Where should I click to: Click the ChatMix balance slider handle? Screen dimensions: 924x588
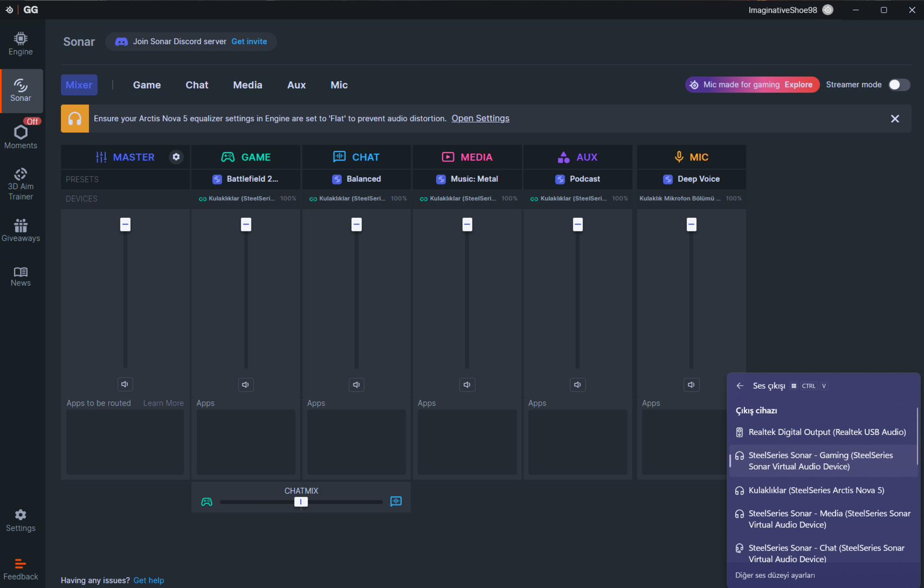(301, 501)
